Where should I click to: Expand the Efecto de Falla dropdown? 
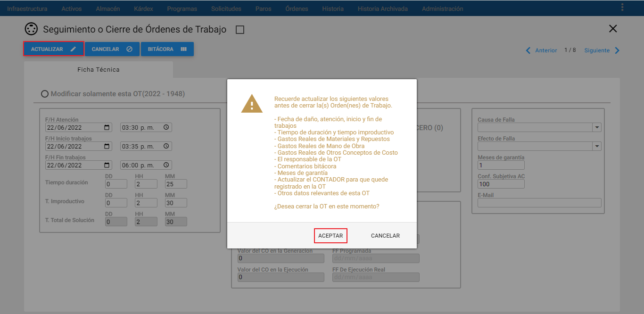597,146
